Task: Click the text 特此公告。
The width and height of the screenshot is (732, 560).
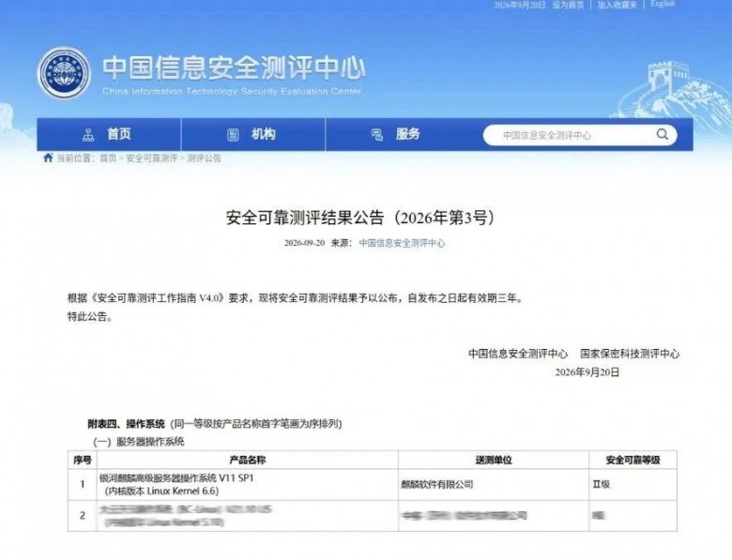Action: pos(90,316)
